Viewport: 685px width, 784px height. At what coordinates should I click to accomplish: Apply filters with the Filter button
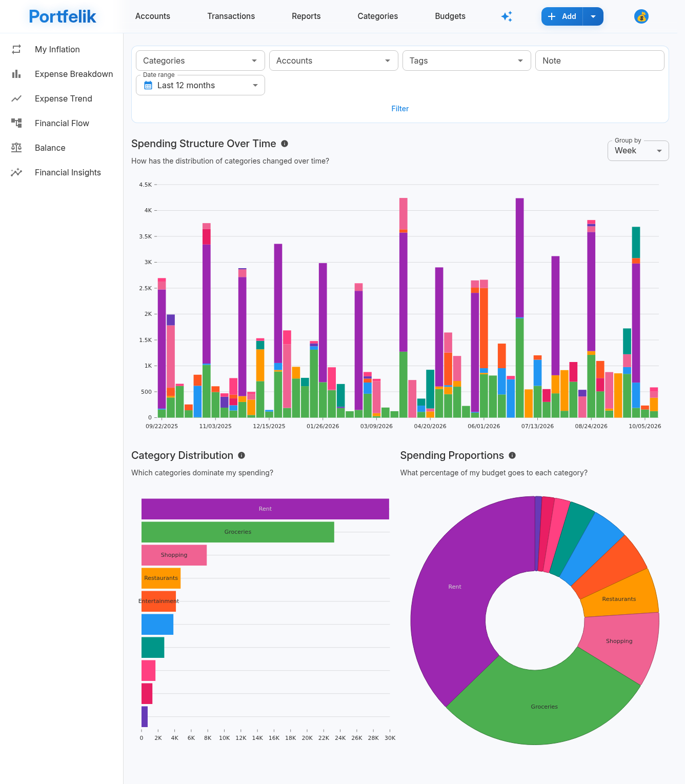400,109
